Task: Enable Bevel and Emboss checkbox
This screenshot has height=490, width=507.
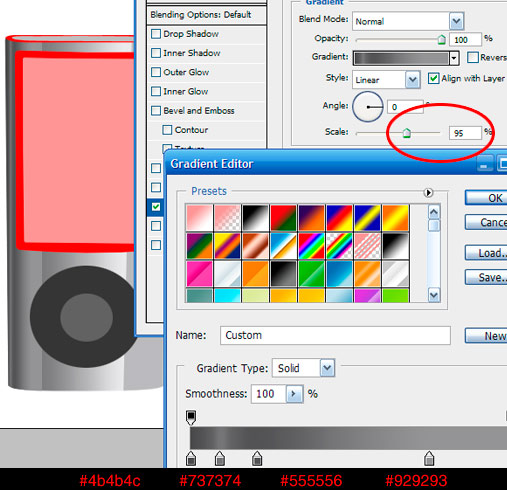Action: tap(156, 111)
